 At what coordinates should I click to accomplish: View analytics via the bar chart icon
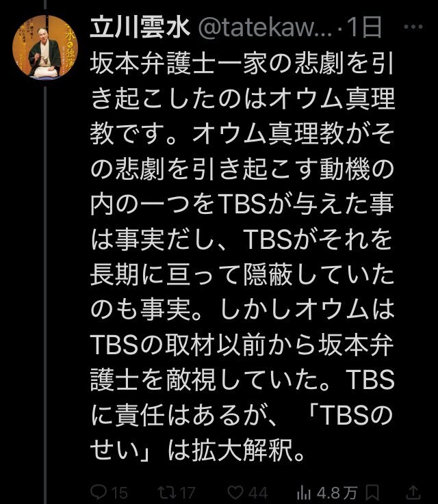point(304,492)
